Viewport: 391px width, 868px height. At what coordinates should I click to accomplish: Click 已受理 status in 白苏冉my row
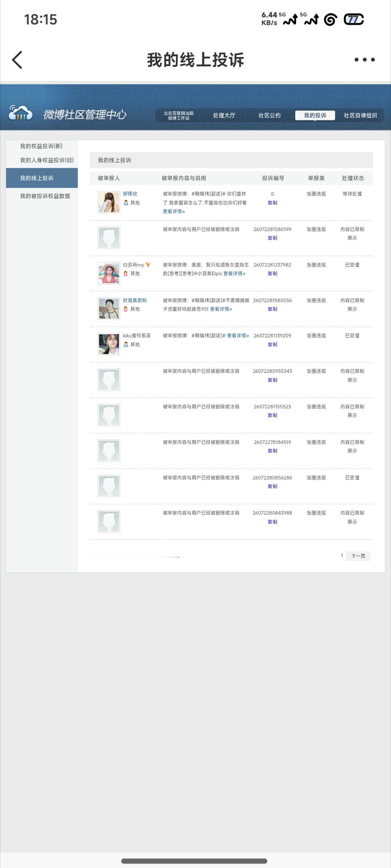[x=352, y=265]
